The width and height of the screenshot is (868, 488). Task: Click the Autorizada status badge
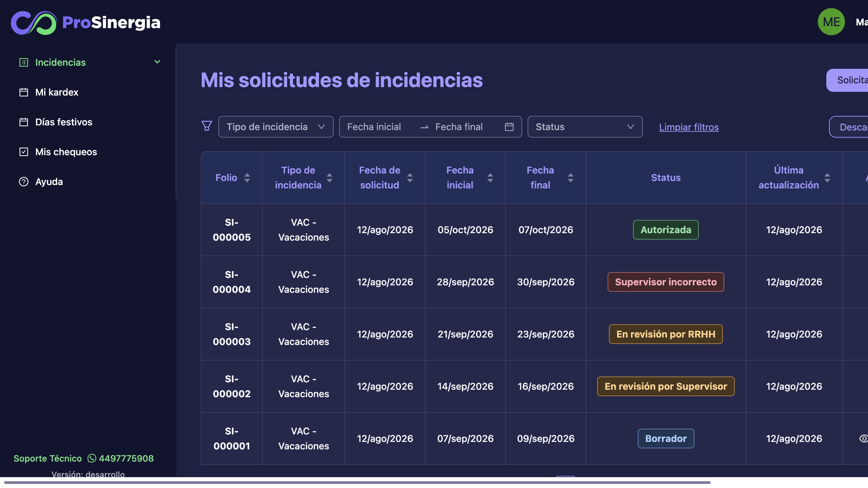click(x=666, y=230)
